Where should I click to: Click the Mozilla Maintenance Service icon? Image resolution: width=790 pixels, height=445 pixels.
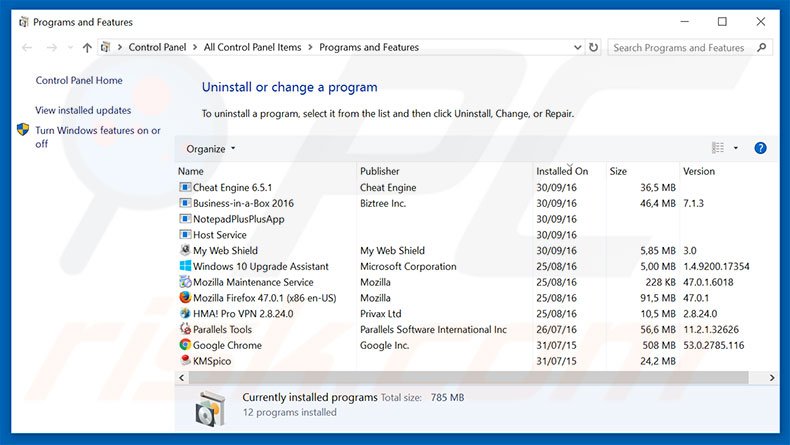click(x=185, y=282)
